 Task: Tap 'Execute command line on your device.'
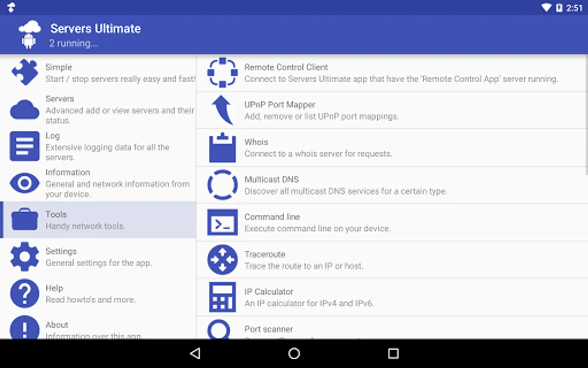point(317,229)
